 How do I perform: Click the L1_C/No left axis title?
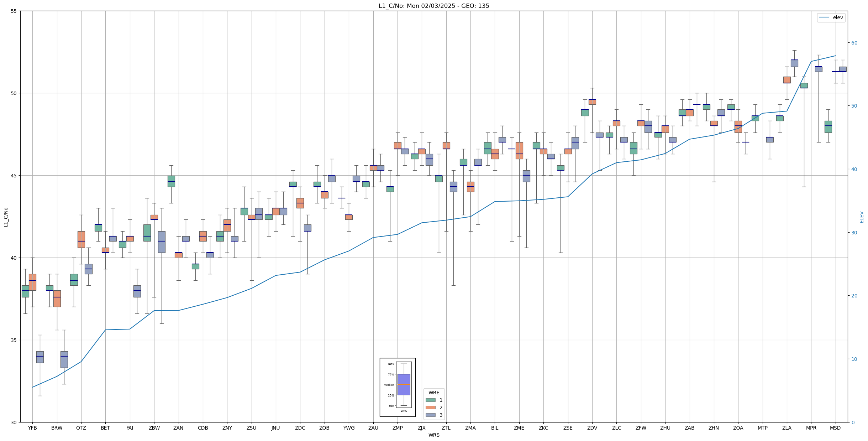[x=6, y=217]
